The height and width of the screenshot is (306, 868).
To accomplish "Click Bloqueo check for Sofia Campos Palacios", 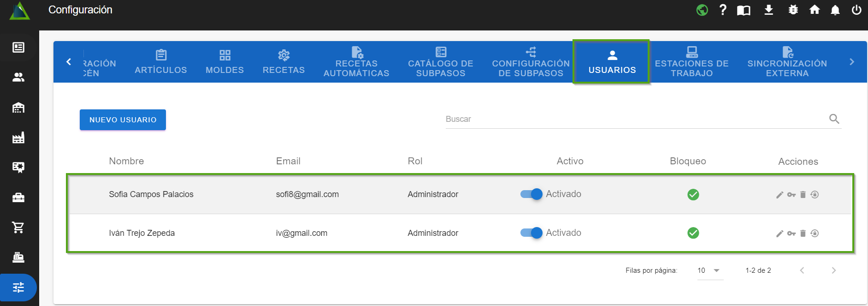I will (693, 195).
